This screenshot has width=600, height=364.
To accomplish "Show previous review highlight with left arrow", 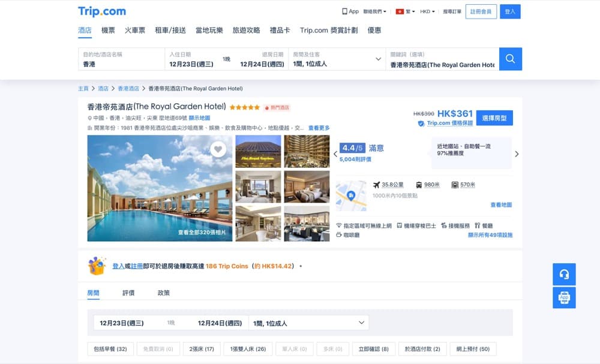I will (335, 154).
